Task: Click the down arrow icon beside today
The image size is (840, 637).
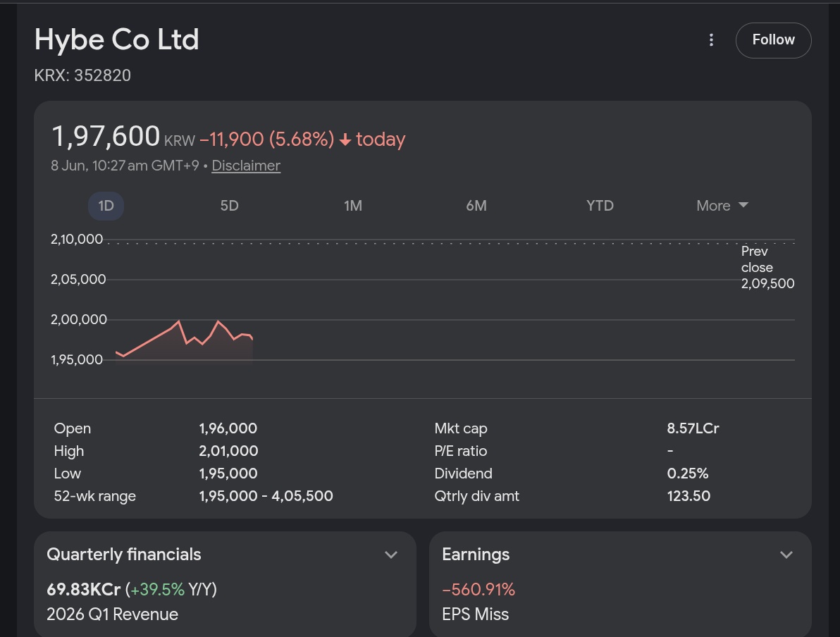Action: point(345,140)
